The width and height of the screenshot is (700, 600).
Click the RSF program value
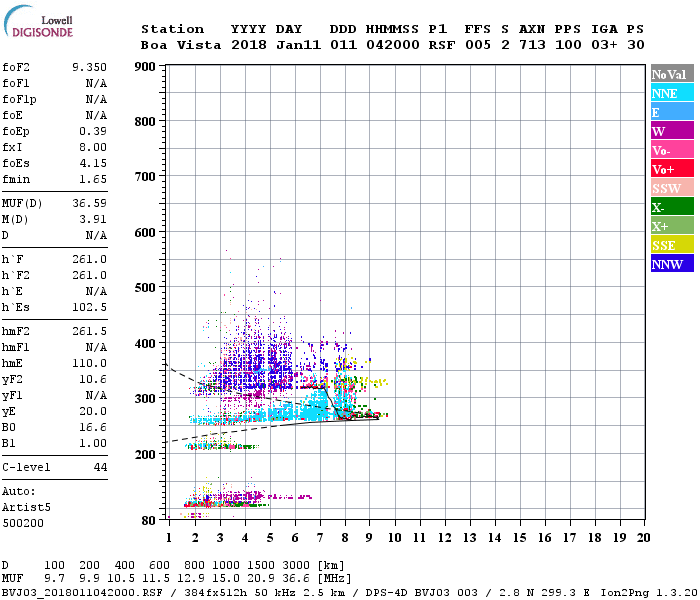pyautogui.click(x=442, y=45)
